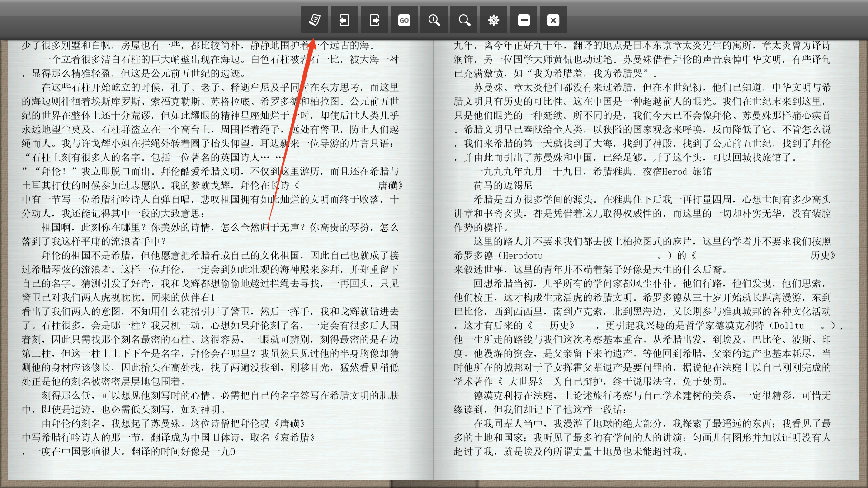The image size is (868, 488).
Task: Minimize the reader window
Action: (524, 20)
